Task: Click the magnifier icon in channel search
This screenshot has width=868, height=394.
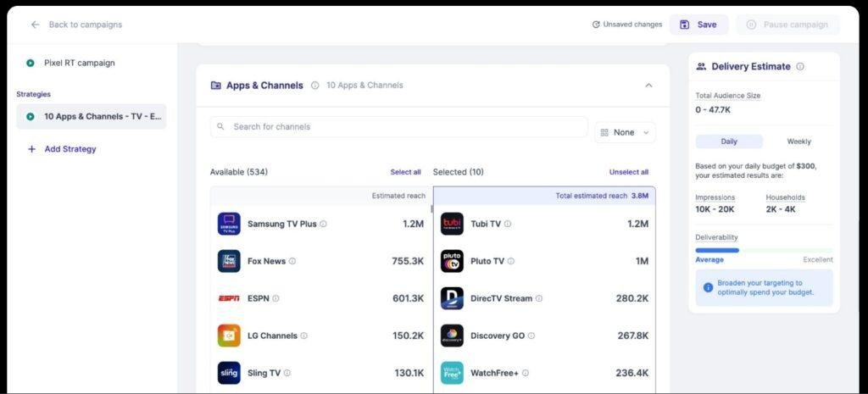Action: click(x=220, y=127)
